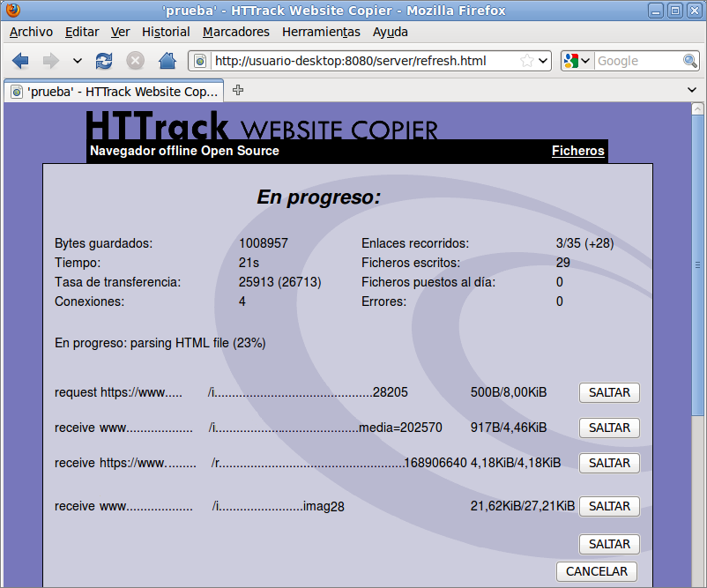Click the stop loading icon
This screenshot has width=707, height=588.
coord(135,61)
